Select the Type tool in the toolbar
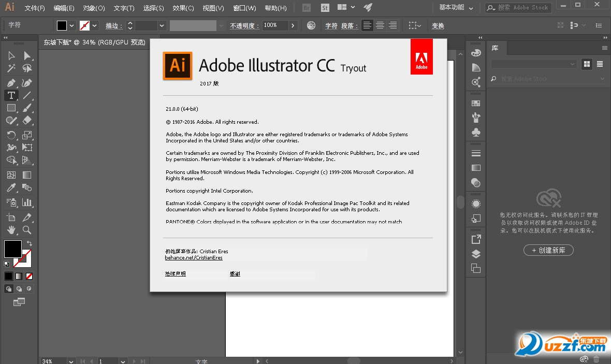Image resolution: width=611 pixels, height=364 pixels. tap(10, 95)
